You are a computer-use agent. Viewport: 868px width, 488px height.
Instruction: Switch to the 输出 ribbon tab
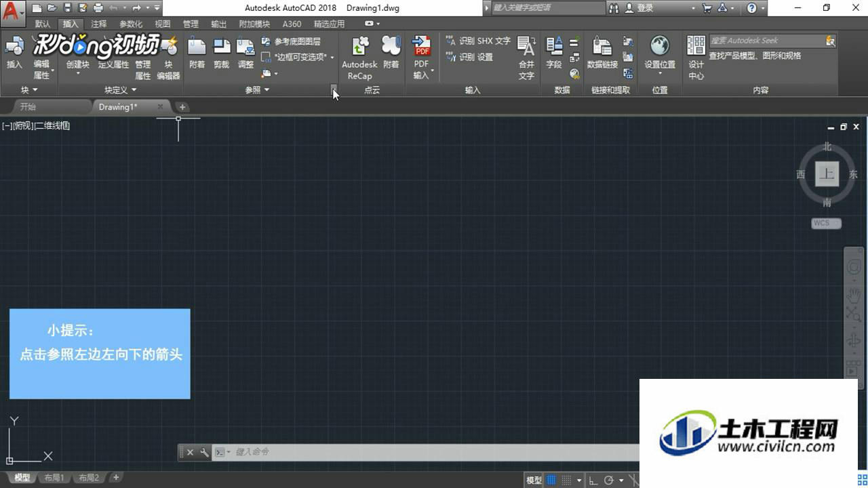coord(219,24)
